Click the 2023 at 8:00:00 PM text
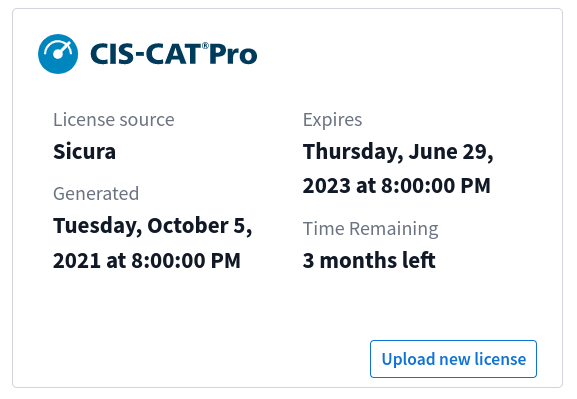 pyautogui.click(x=397, y=185)
